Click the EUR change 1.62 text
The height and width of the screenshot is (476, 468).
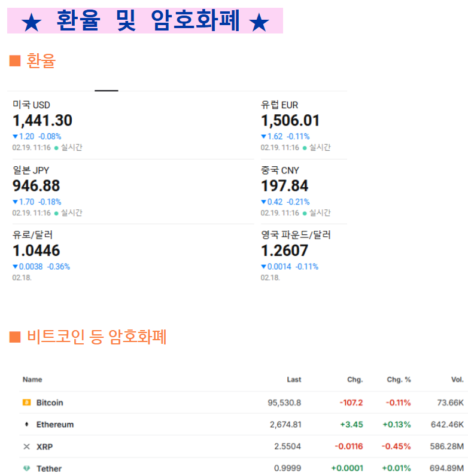pyautogui.click(x=275, y=136)
